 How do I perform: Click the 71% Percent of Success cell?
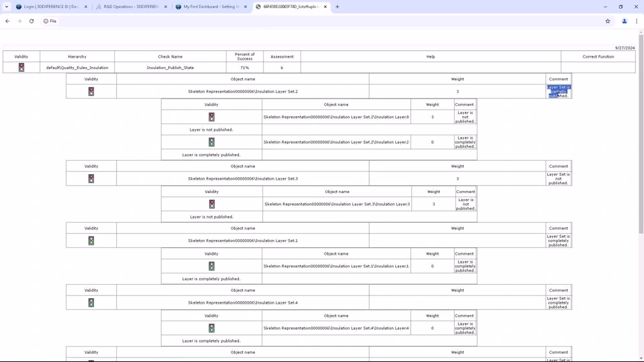[245, 68]
